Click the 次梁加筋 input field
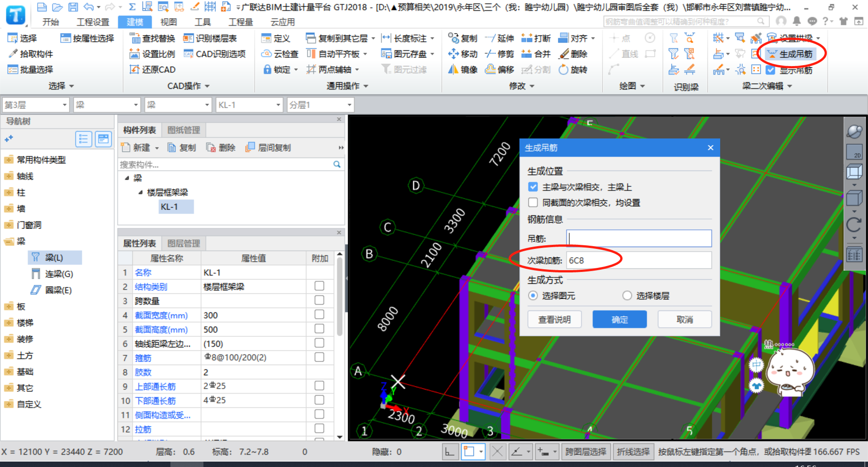This screenshot has width=868, height=467. (639, 260)
